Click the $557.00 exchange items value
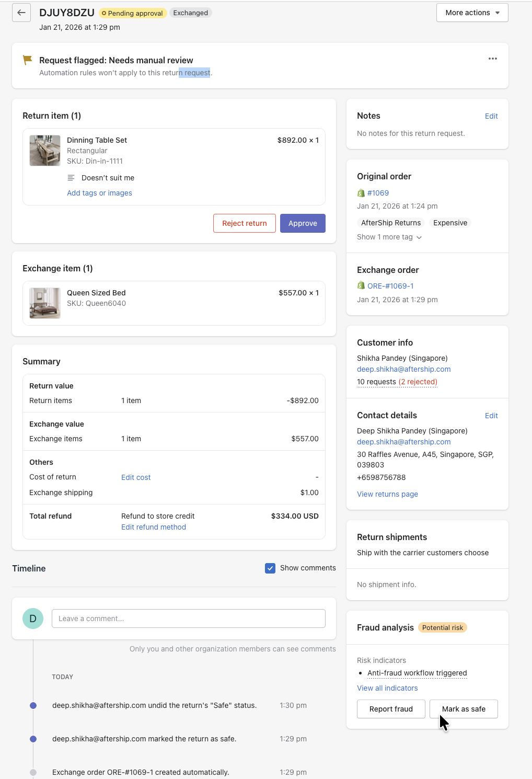The width and height of the screenshot is (532, 779). [x=305, y=439]
